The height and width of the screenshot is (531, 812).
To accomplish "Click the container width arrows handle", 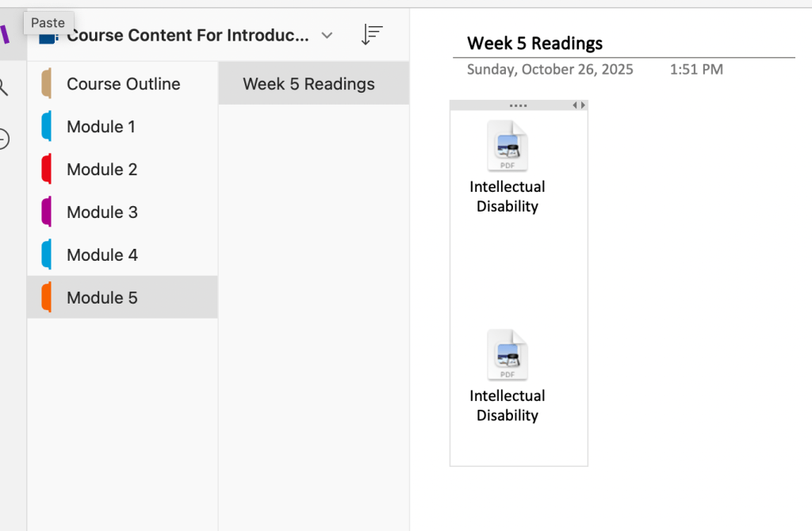I will coord(579,105).
